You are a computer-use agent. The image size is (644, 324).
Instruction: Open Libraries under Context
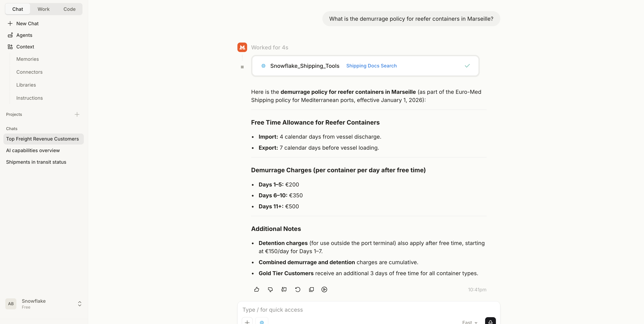(x=26, y=85)
